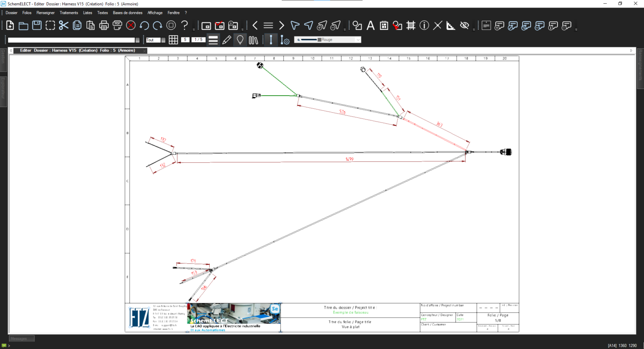Select the pencil drawing tool
644x349 pixels.
coord(227,39)
